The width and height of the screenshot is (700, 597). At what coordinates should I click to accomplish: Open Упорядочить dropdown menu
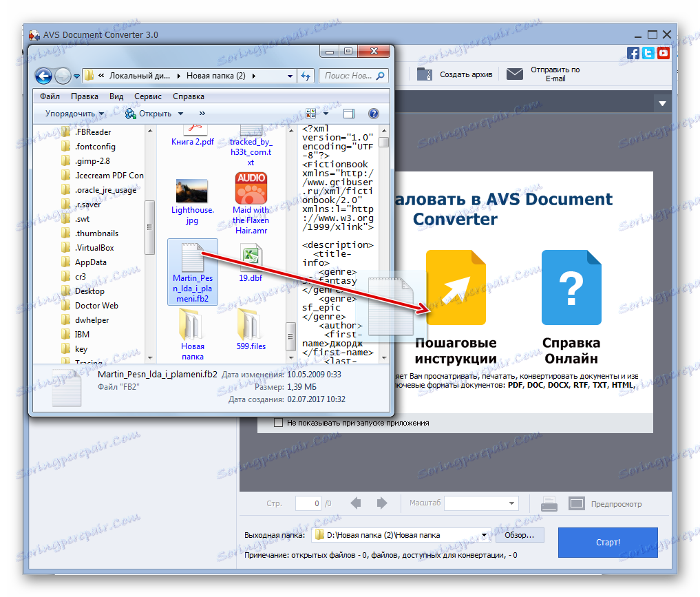74,114
